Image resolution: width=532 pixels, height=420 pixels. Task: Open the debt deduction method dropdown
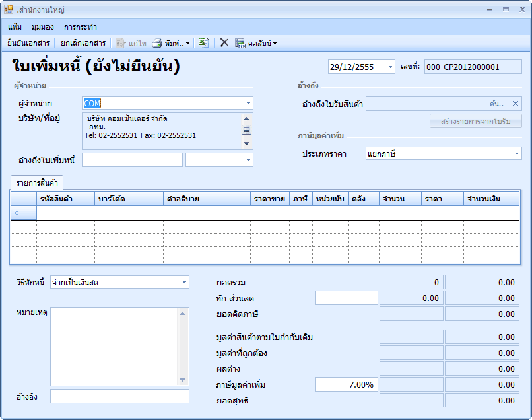(x=184, y=283)
